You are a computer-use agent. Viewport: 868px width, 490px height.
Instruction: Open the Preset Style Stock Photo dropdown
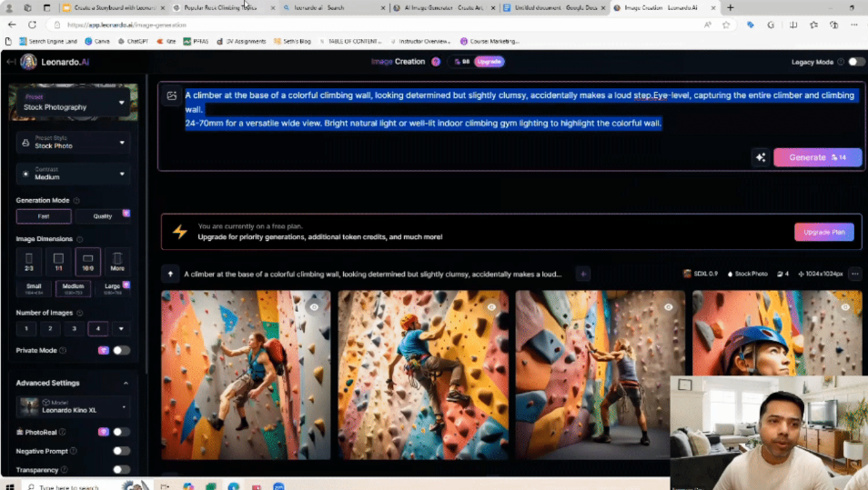73,143
